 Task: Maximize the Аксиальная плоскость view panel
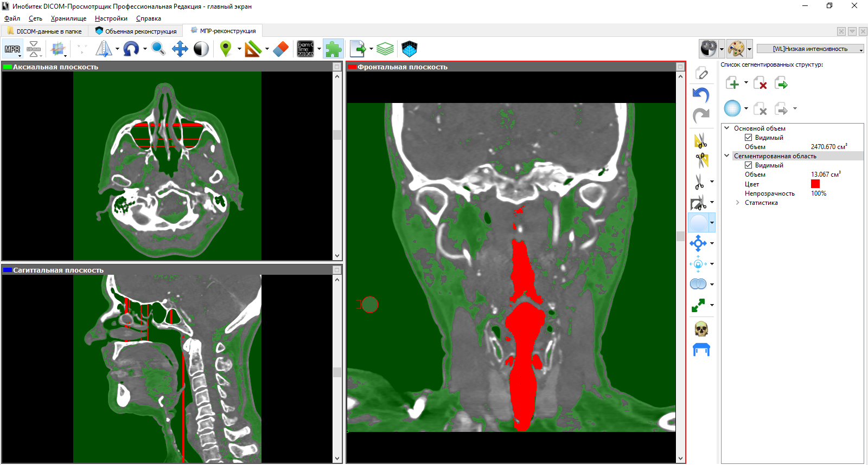coord(337,67)
